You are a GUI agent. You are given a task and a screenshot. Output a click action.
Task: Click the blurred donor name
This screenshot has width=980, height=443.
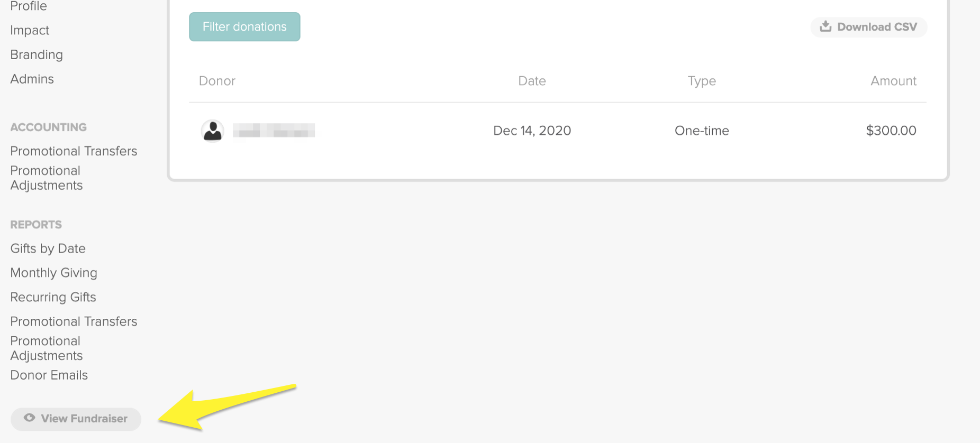[274, 131]
